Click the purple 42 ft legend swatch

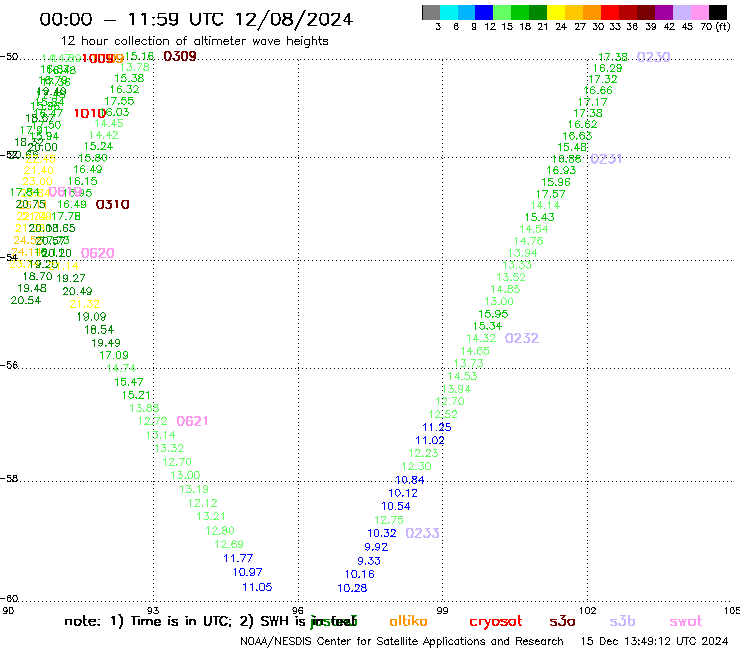click(x=664, y=12)
